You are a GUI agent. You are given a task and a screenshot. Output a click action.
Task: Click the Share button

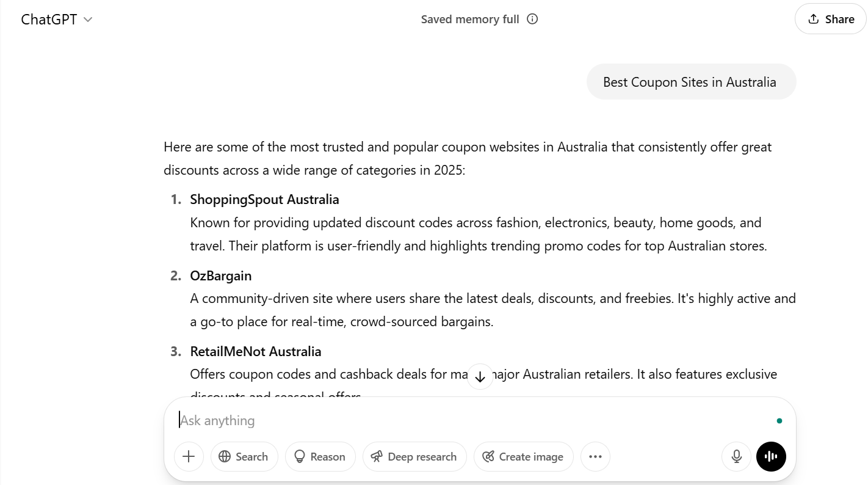point(831,19)
